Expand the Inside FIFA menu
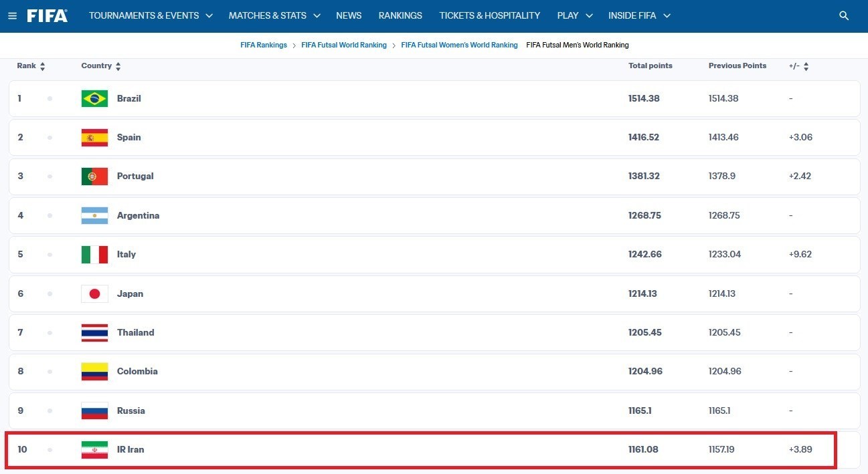This screenshot has width=868, height=474. pos(639,15)
